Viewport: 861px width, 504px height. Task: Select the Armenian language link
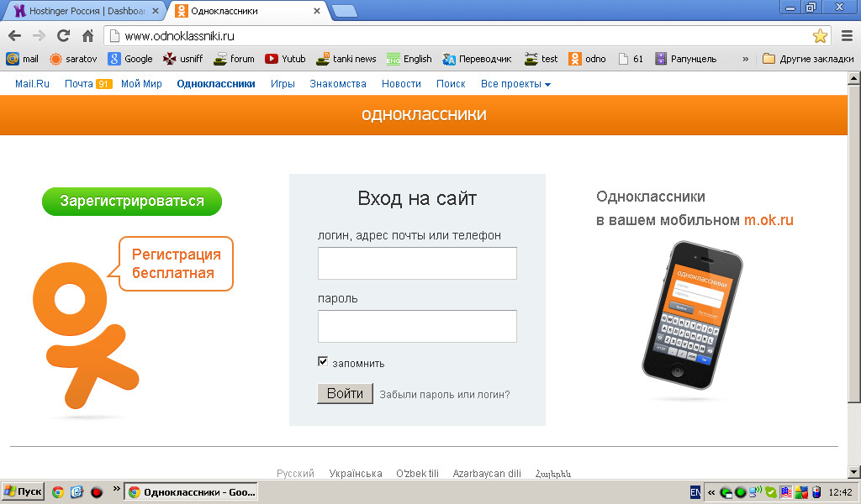553,473
